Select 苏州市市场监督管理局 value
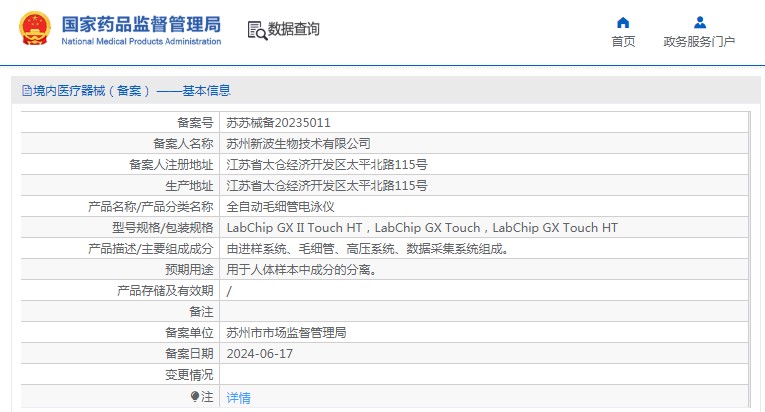This screenshot has height=412, width=765. tap(286, 332)
